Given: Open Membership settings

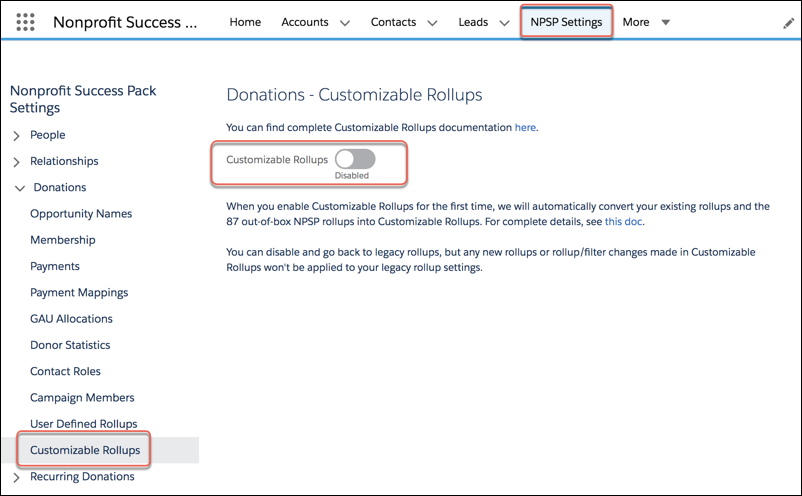Looking at the screenshot, I should 62,240.
